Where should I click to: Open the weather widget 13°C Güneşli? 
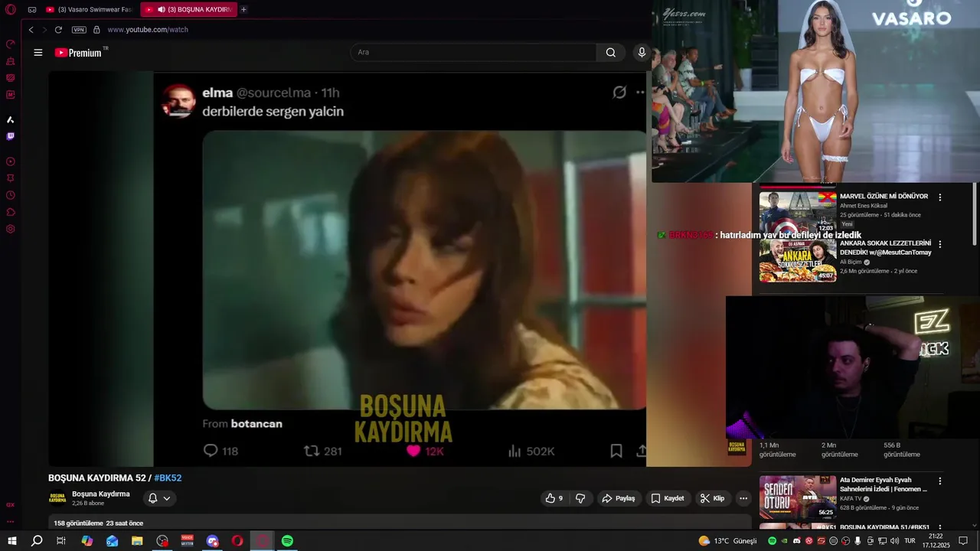pos(727,541)
